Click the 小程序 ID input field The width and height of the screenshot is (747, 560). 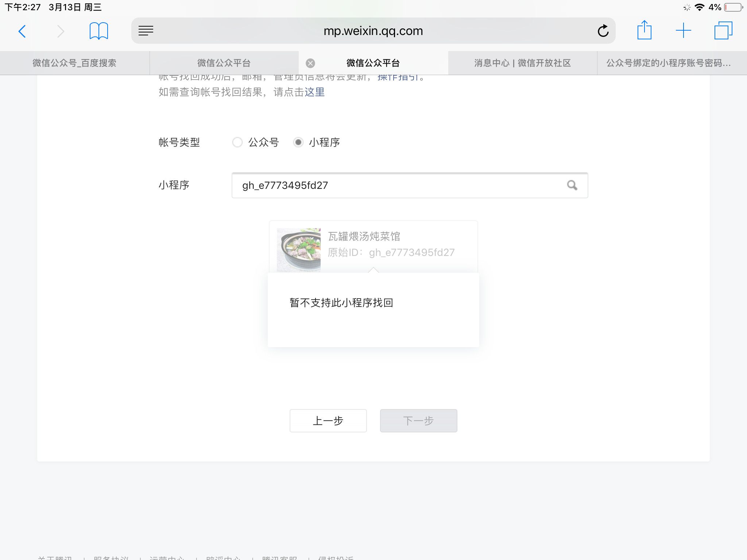[x=394, y=185]
